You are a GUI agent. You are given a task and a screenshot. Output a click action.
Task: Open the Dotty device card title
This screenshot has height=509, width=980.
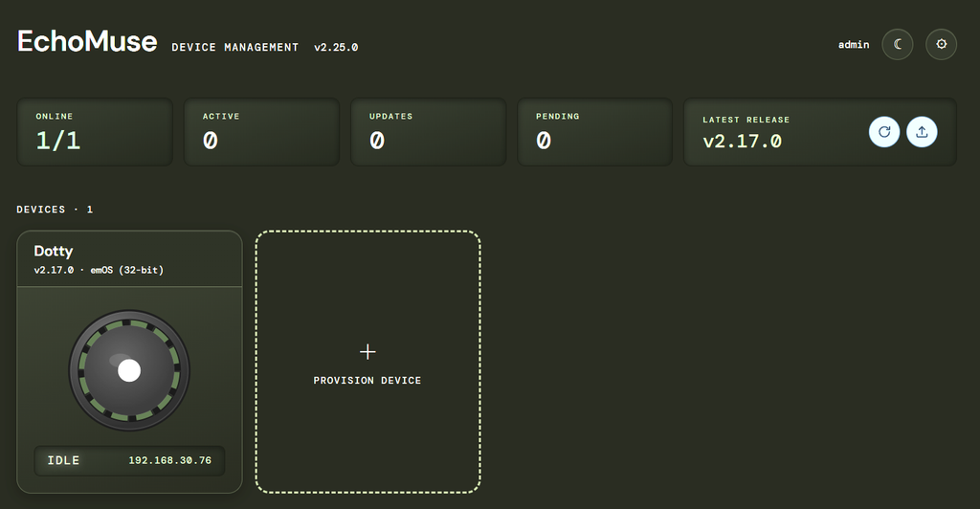coord(54,251)
